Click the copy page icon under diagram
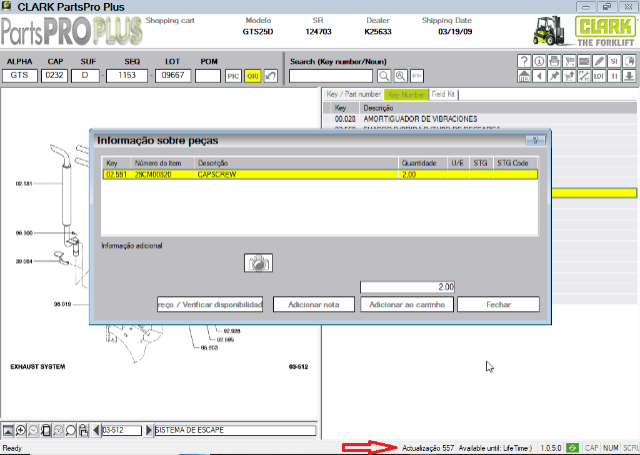Screen dimensions: 640x455 coord(46,430)
